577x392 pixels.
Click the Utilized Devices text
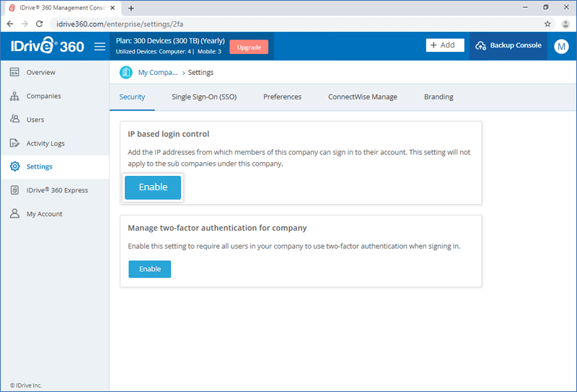pos(169,51)
